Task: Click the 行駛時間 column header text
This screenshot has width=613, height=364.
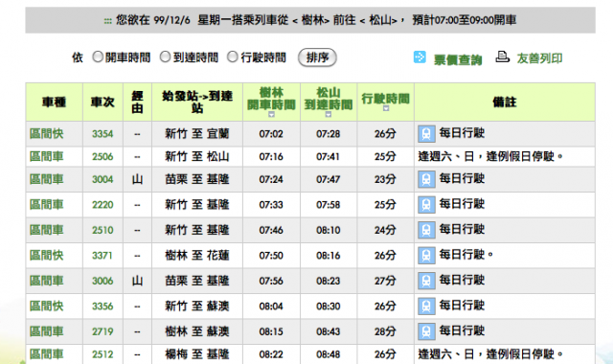Action: [x=385, y=99]
